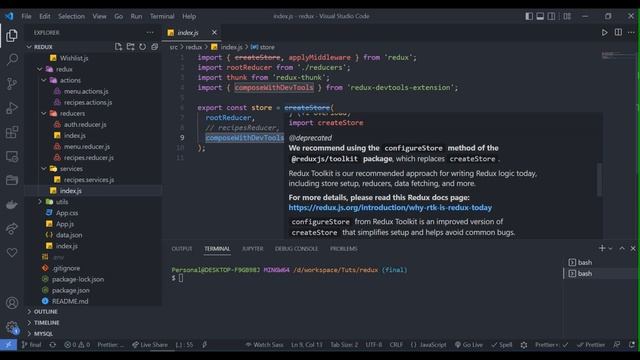The height and width of the screenshot is (360, 640).
Task: Toggle primary side bar layout icon
Action: tap(529, 16)
